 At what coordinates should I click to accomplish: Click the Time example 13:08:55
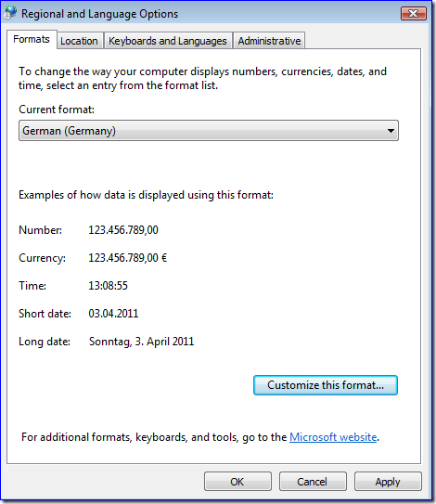(108, 286)
